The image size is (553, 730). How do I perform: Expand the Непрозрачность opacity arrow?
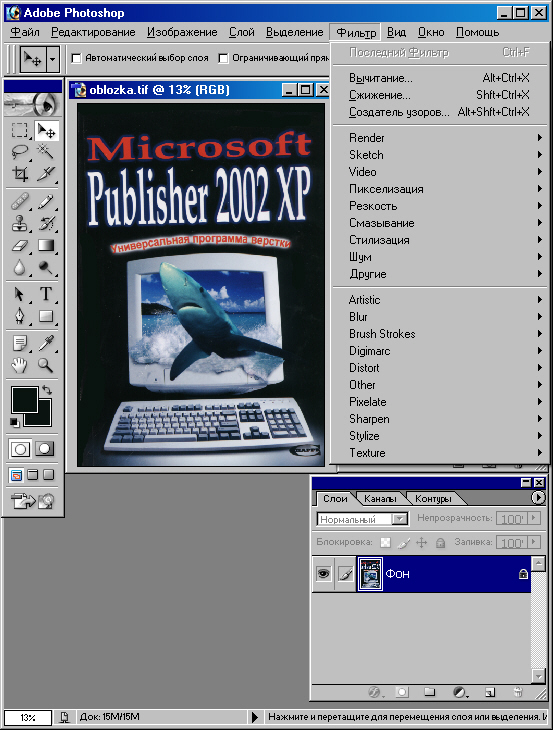(x=534, y=518)
